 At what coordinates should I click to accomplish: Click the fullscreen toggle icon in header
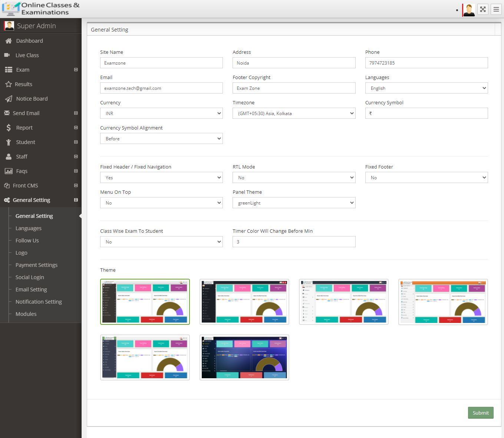(x=482, y=10)
